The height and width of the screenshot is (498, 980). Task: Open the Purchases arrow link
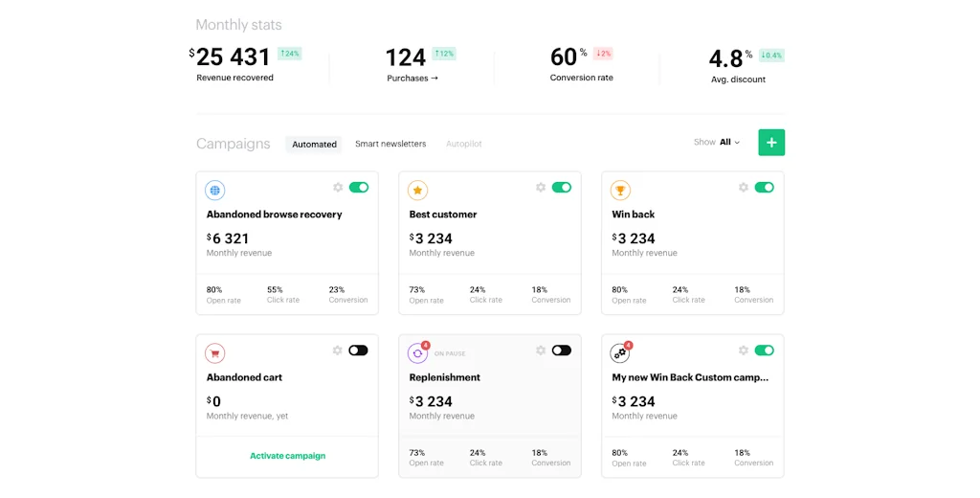click(412, 79)
